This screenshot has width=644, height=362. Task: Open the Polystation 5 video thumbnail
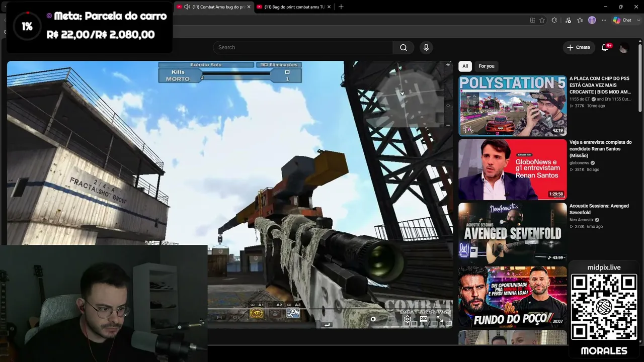(x=513, y=106)
